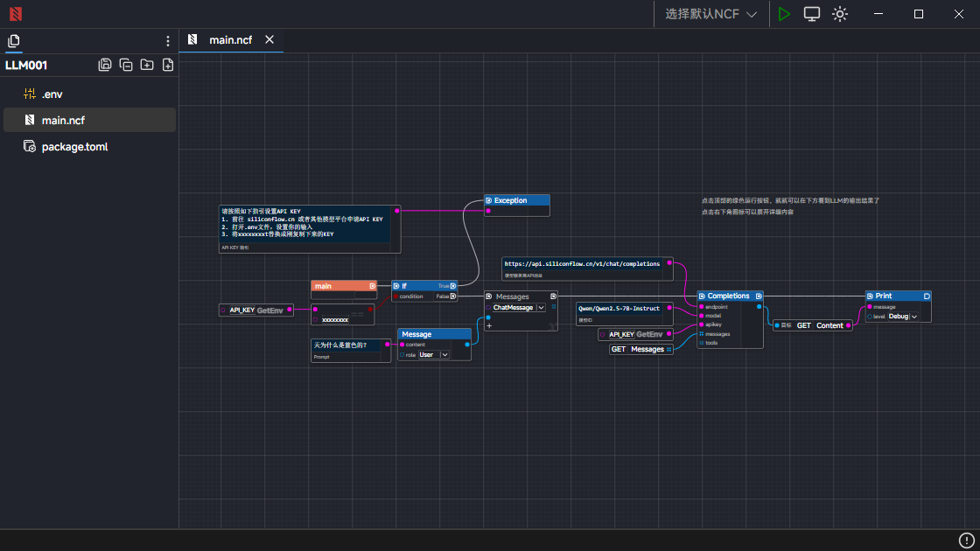Click the save all icon in LLM001 header
This screenshot has height=551, width=980.
(x=105, y=65)
